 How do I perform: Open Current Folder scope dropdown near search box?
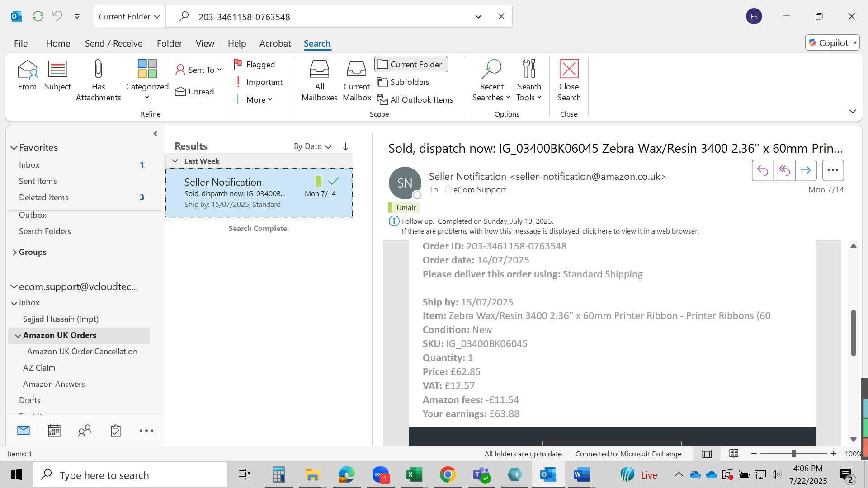(129, 16)
